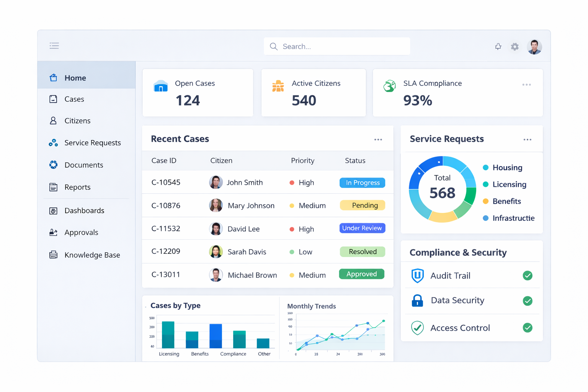This screenshot has height=392, width=588.
Task: Click the Housing segment color dot
Action: pos(486,167)
